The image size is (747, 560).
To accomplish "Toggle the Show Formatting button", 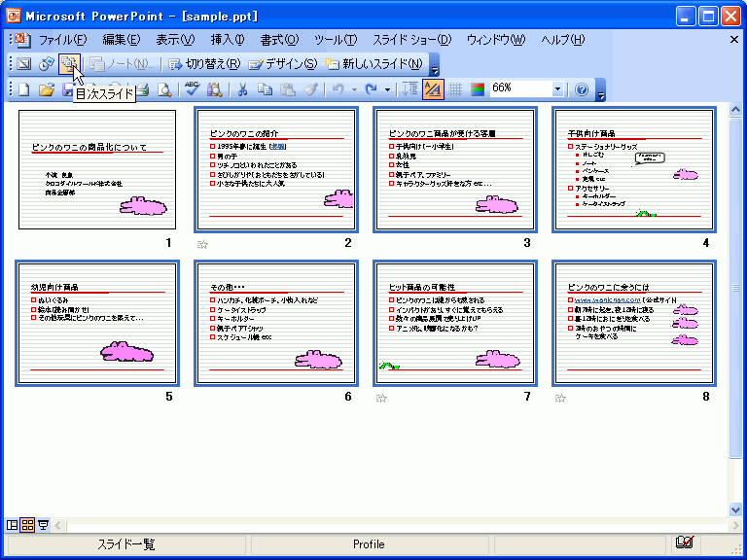I will 433,89.
